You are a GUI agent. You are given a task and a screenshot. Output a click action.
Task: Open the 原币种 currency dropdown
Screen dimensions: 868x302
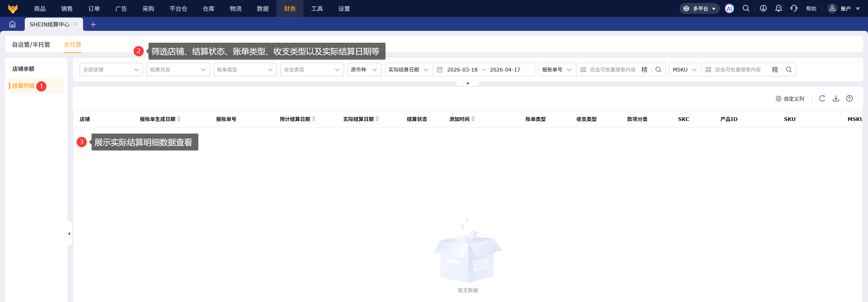point(364,69)
